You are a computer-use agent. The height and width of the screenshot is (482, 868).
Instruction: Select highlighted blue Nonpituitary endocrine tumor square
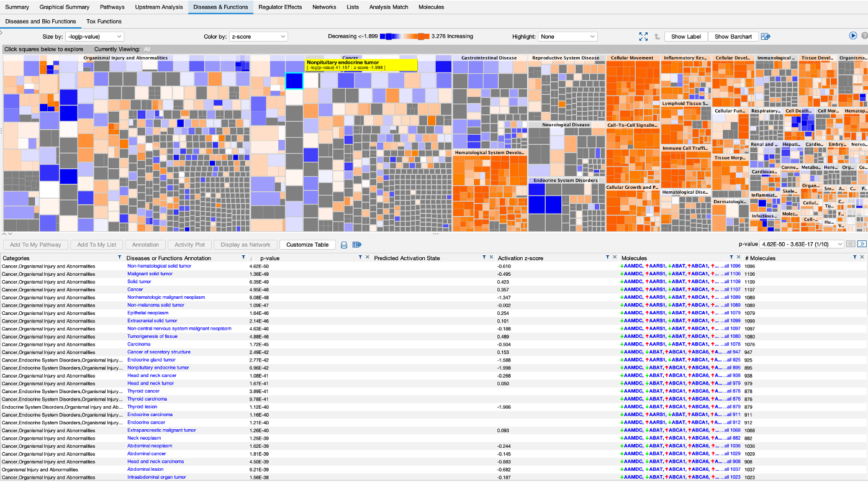294,81
